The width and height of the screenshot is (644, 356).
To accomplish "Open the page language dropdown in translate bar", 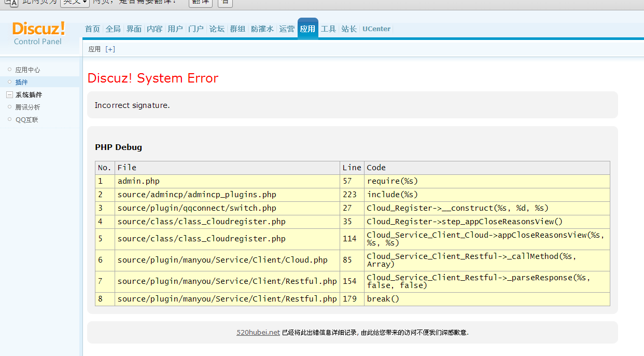I will click(x=75, y=2).
